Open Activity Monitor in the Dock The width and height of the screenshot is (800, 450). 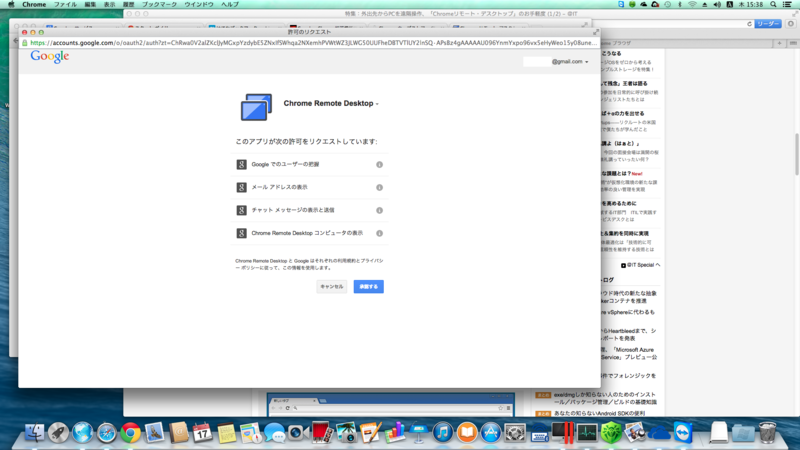click(x=587, y=433)
